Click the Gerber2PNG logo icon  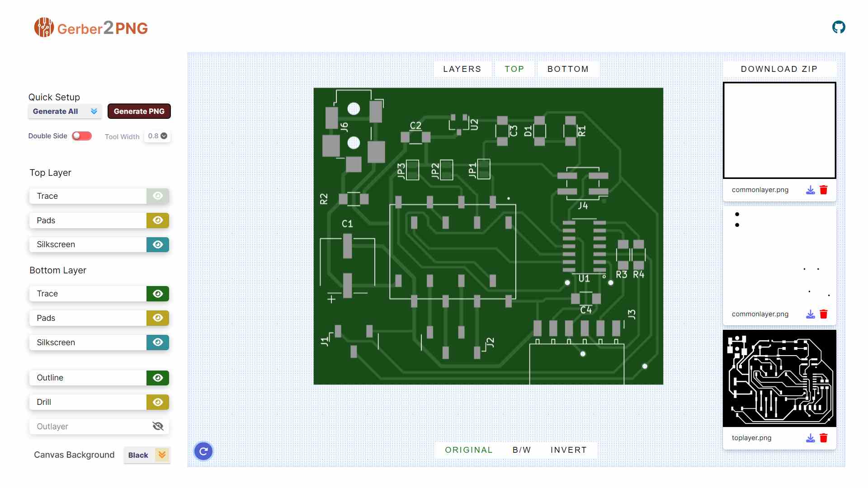pos(44,28)
